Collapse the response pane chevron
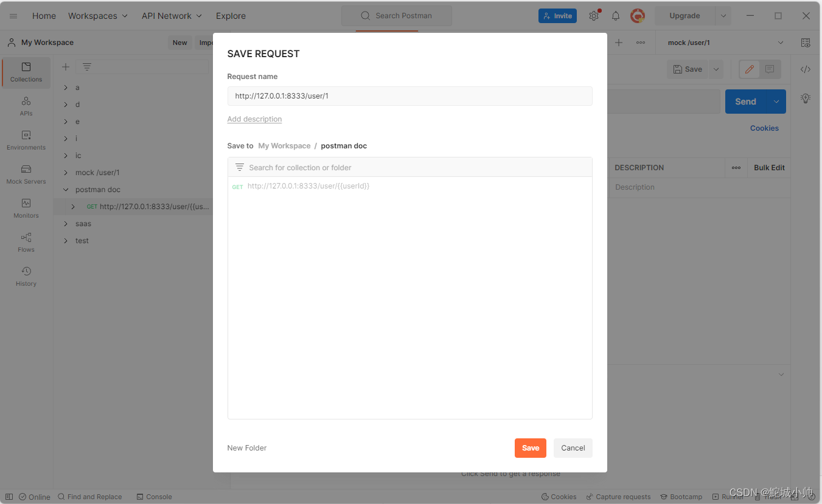Viewport: 822px width, 504px height. [x=781, y=375]
